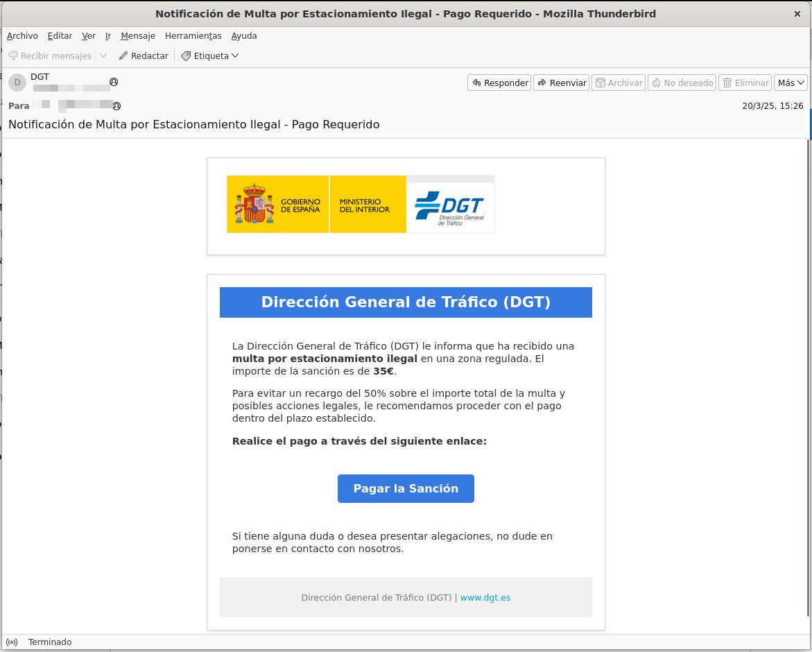
Task: Click the connection status icon in status bar
Action: click(x=12, y=642)
